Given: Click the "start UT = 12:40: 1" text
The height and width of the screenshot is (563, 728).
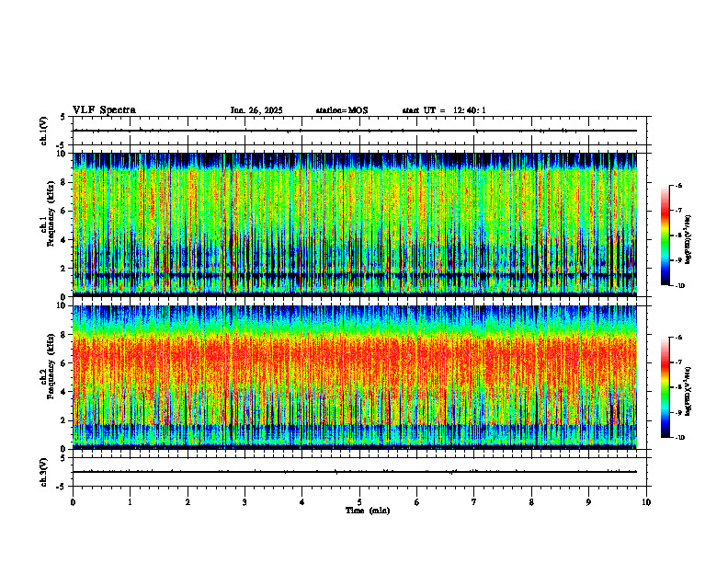Looking at the screenshot, I should (x=444, y=110).
